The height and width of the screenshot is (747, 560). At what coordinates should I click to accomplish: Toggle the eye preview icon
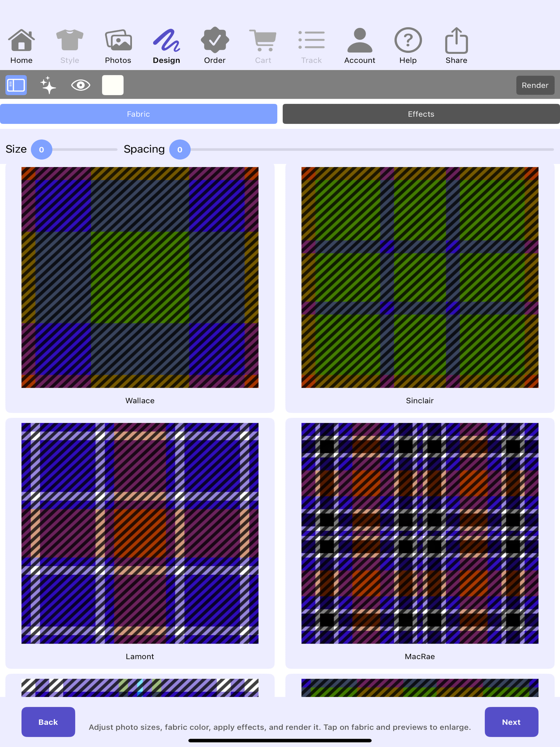81,85
